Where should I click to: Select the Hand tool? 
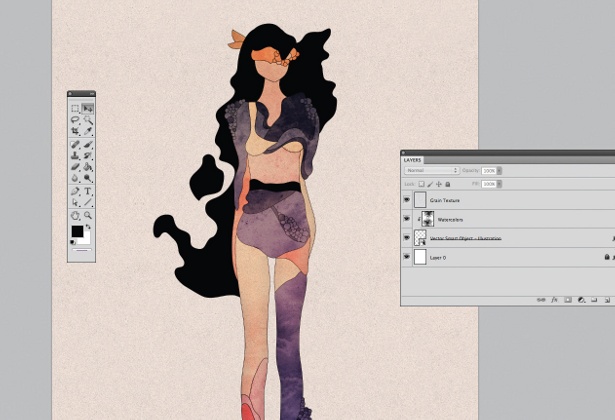[75, 215]
